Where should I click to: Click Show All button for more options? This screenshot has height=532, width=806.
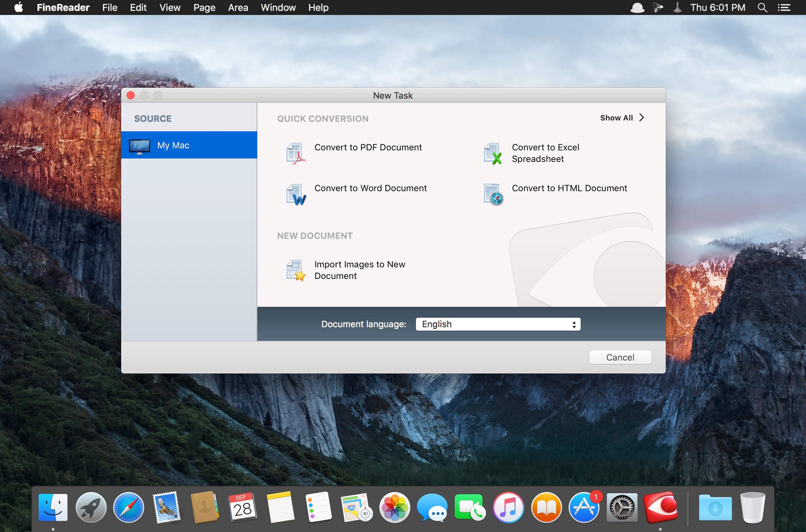coord(623,117)
